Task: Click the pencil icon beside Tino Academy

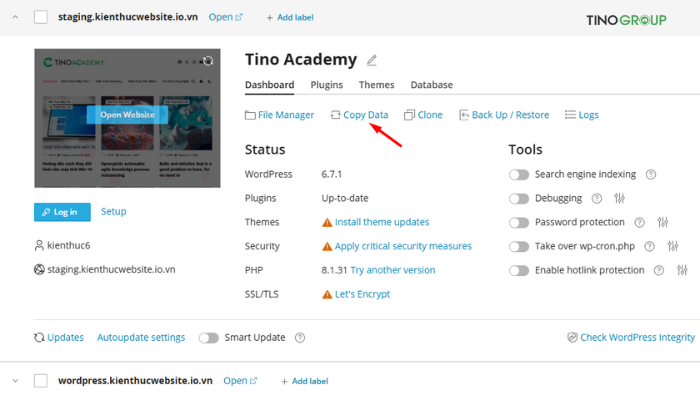Action: pyautogui.click(x=371, y=60)
